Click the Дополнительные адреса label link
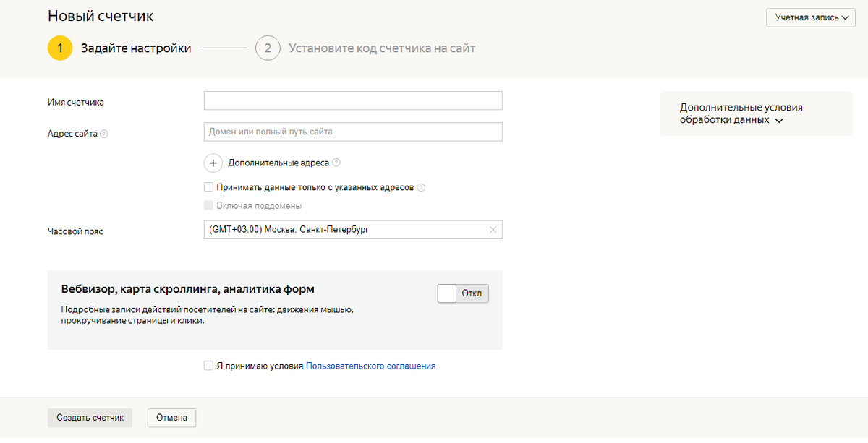This screenshot has height=443, width=868. (278, 163)
